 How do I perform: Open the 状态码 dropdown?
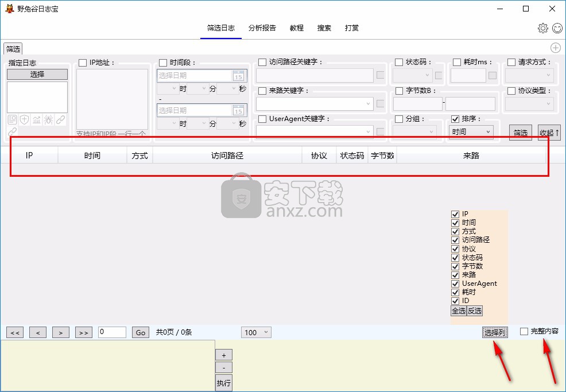[x=412, y=75]
